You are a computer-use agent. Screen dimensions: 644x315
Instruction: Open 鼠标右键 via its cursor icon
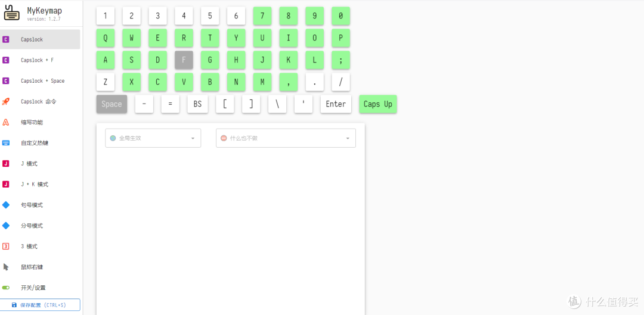pos(6,267)
